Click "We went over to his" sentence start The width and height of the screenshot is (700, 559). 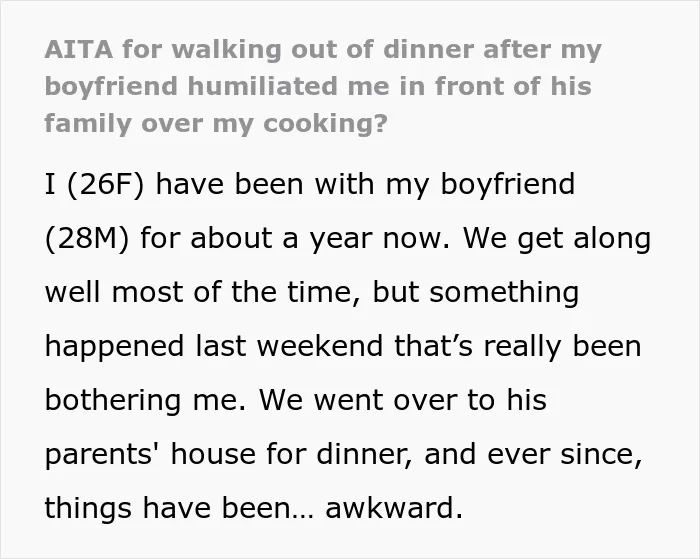pyautogui.click(x=402, y=400)
